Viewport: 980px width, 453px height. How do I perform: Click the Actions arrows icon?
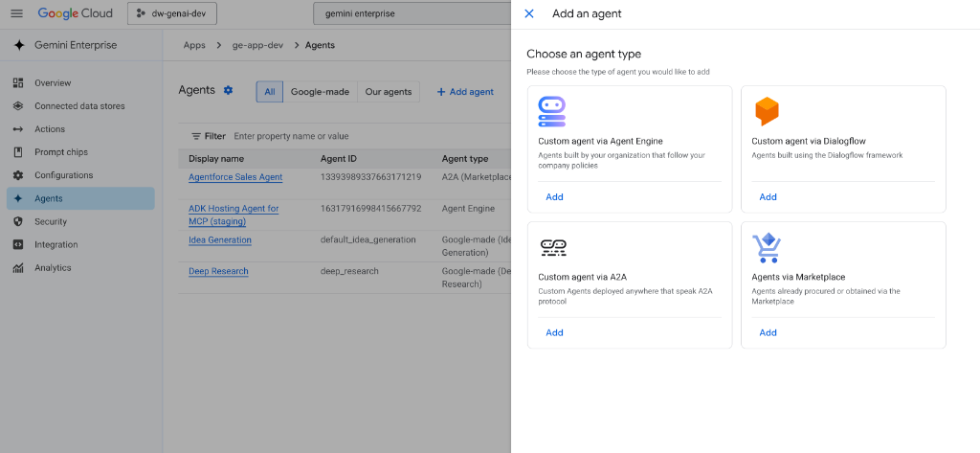(x=18, y=129)
